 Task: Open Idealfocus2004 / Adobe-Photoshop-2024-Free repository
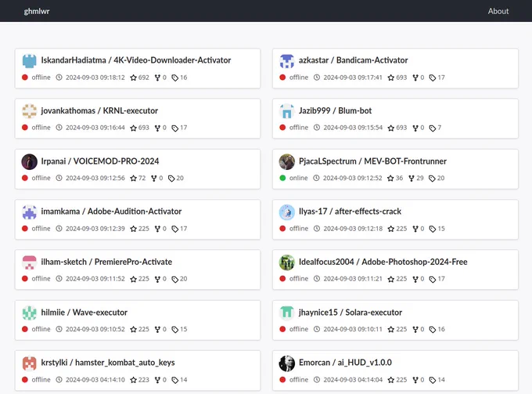383,262
